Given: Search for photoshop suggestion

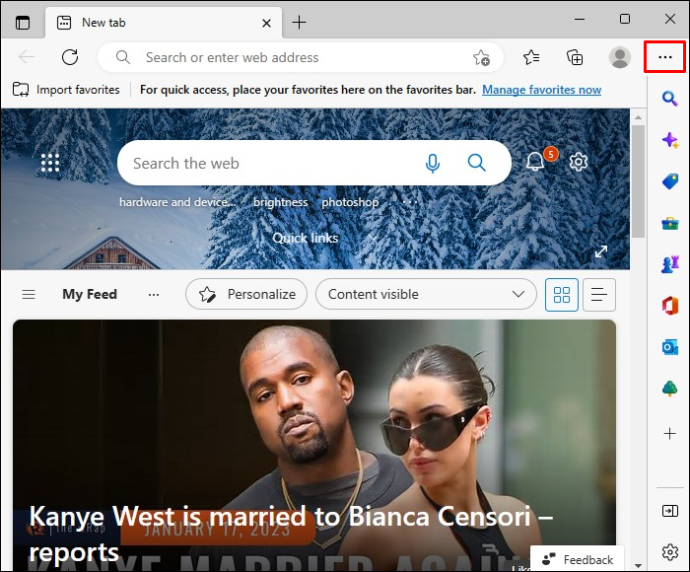Looking at the screenshot, I should [x=350, y=202].
